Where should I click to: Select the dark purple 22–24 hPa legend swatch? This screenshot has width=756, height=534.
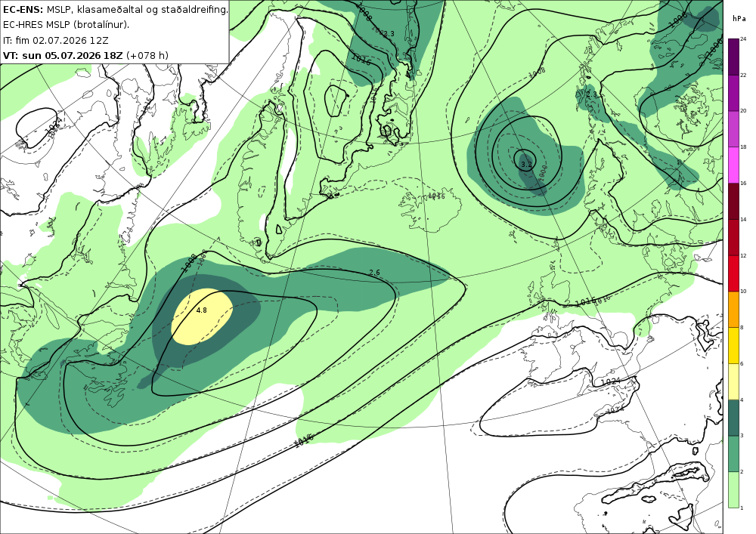pyautogui.click(x=733, y=57)
